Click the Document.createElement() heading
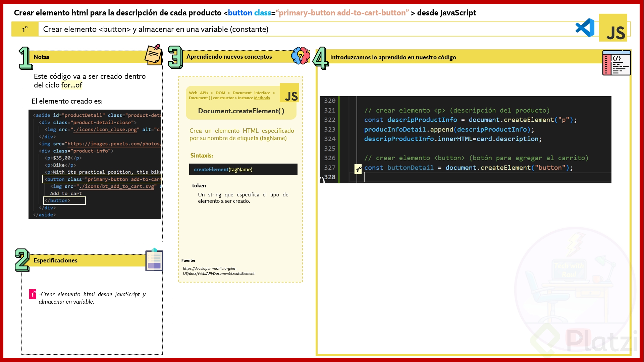 pyautogui.click(x=241, y=111)
